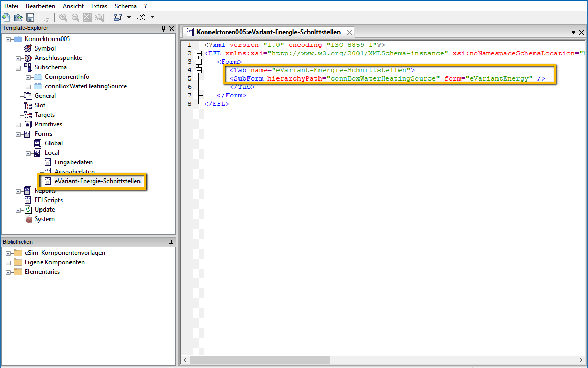588x368 pixels.
Task: Select the Eingabedaten tree item
Action: click(x=74, y=162)
